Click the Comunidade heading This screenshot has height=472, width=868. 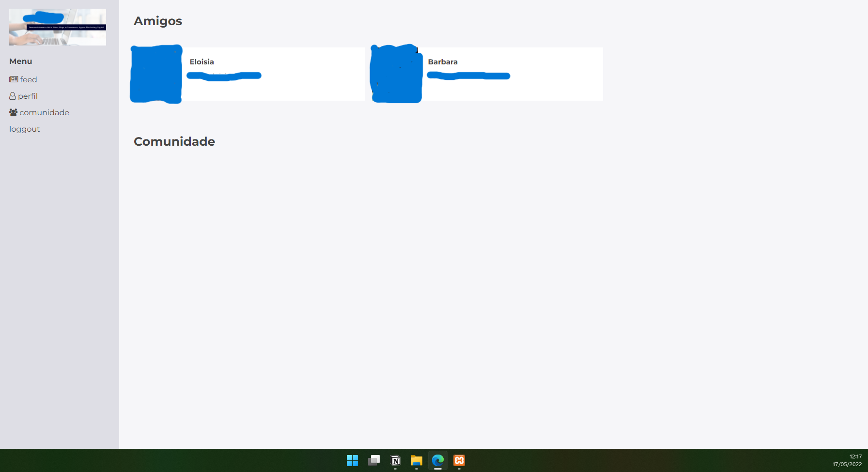[x=174, y=141]
